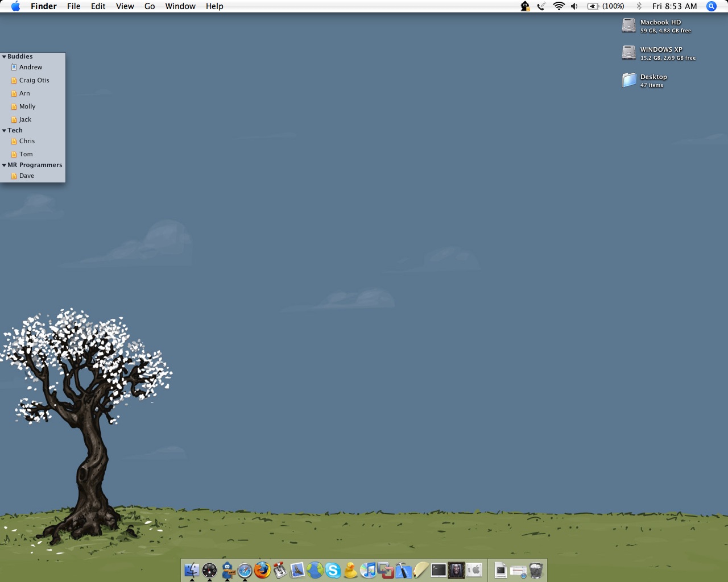Image resolution: width=728 pixels, height=582 pixels.
Task: Open the Window menu
Action: 180,6
